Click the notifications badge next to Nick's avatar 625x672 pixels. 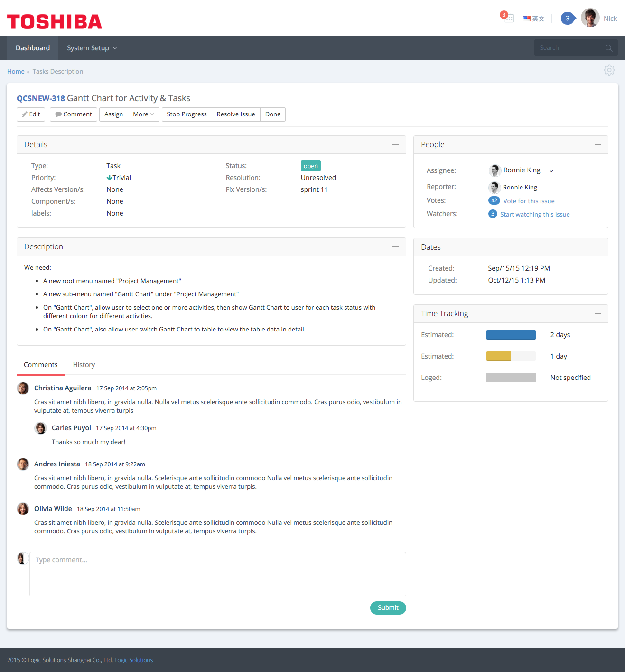pos(568,18)
